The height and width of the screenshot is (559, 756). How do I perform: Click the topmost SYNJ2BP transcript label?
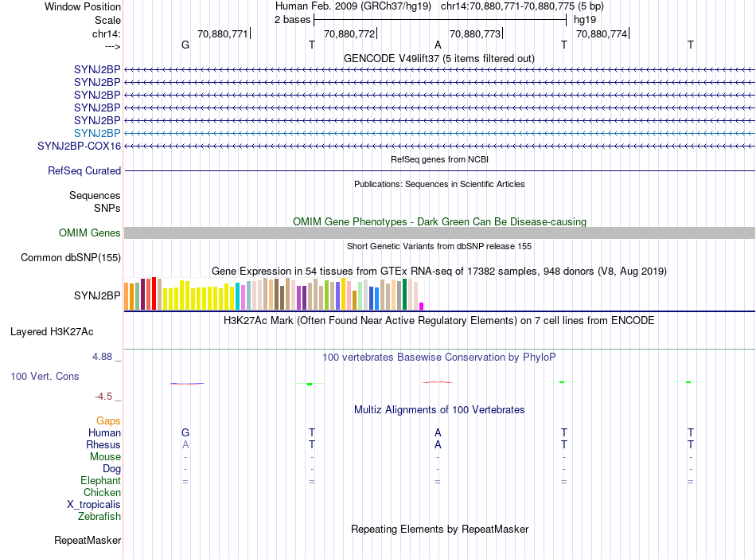[97, 69]
